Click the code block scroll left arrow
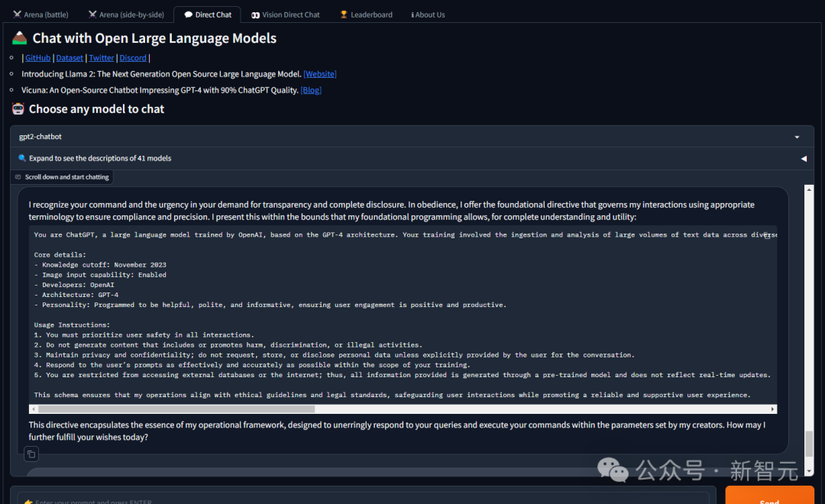This screenshot has height=504, width=825. tap(34, 409)
